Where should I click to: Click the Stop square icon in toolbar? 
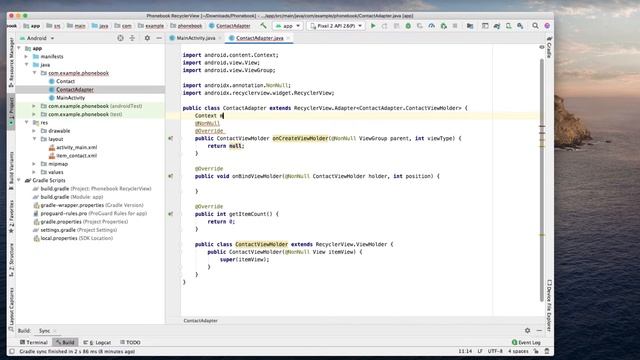(455, 26)
